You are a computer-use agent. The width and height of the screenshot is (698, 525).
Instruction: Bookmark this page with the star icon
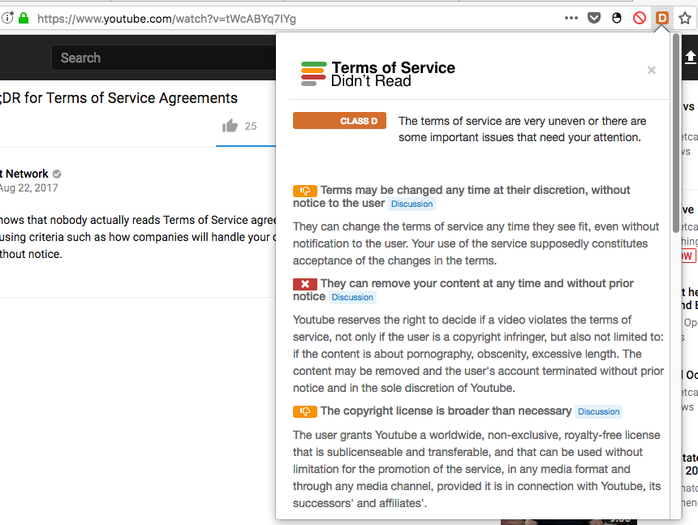pyautogui.click(x=685, y=18)
